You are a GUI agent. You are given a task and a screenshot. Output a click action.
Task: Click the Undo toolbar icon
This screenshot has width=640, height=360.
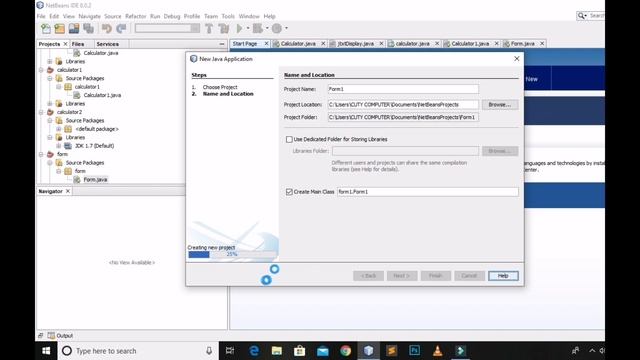point(107,29)
